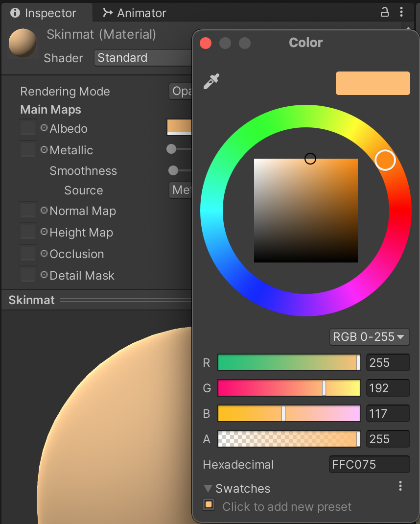Click the Metallic texture picker circle icon
Viewport: 420px width, 524px height.
point(44,149)
